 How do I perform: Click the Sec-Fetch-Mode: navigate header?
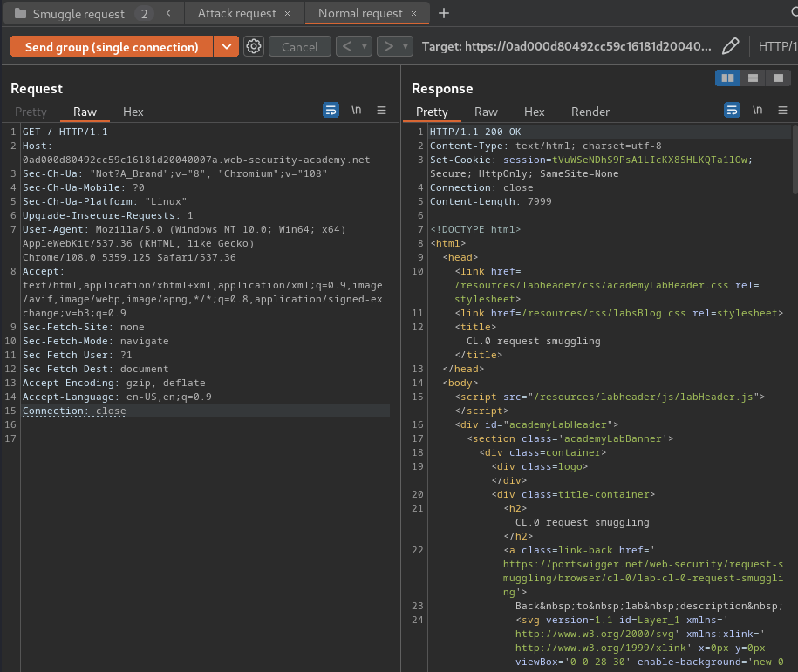click(96, 341)
